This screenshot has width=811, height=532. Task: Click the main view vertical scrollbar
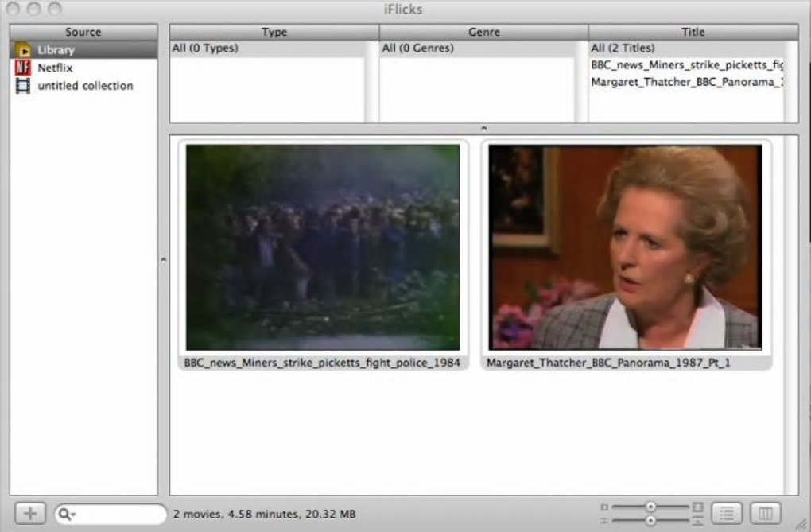[791, 315]
